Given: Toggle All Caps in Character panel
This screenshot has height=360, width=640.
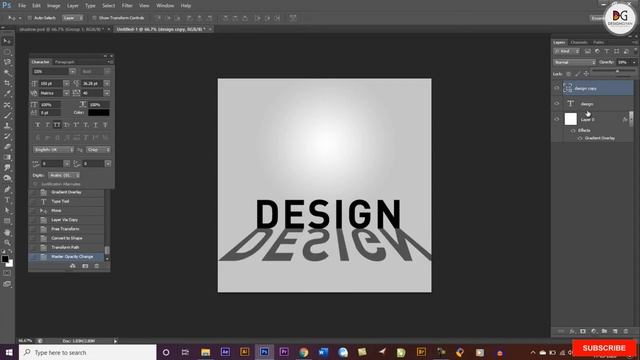Looking at the screenshot, I should pyautogui.click(x=57, y=124).
